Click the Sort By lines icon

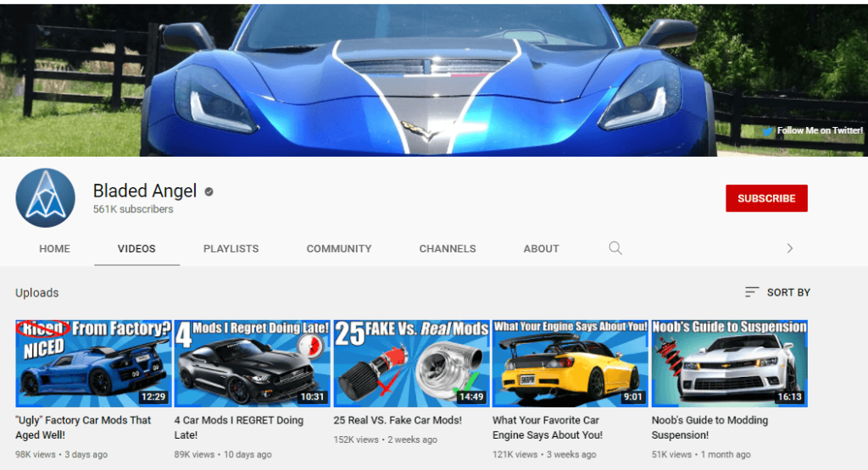[752, 292]
